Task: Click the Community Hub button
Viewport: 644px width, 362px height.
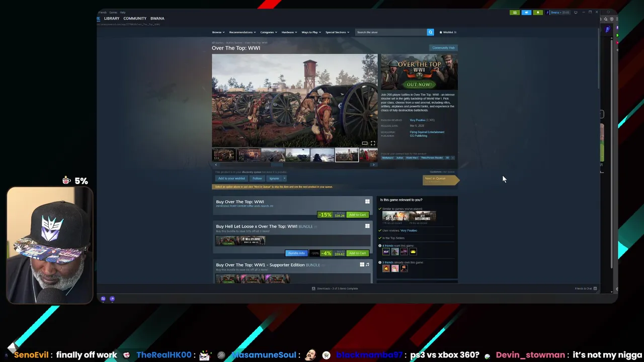Action: (x=443, y=48)
